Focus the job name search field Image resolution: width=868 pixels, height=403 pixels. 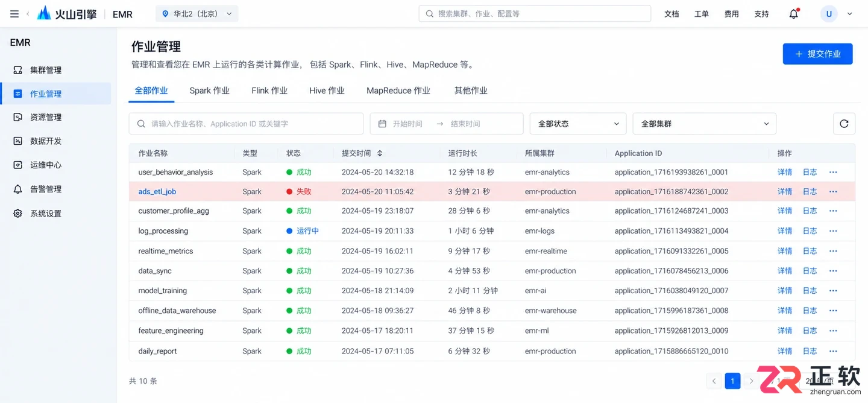246,124
